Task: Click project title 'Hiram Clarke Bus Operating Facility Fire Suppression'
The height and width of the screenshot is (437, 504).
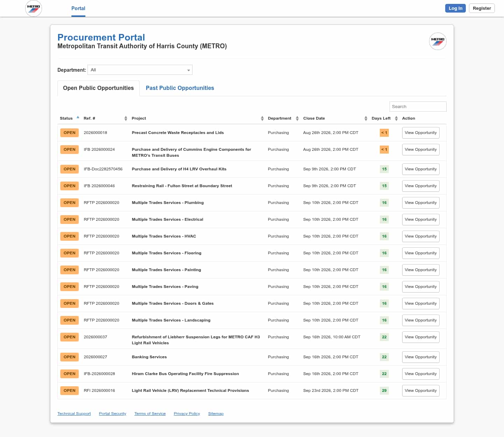Action: [x=185, y=374]
